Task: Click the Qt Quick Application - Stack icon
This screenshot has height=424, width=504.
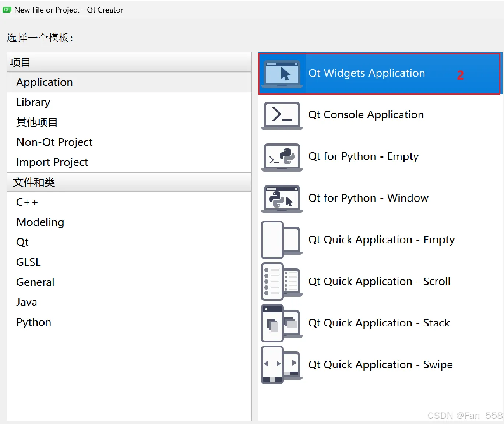Action: coord(282,323)
